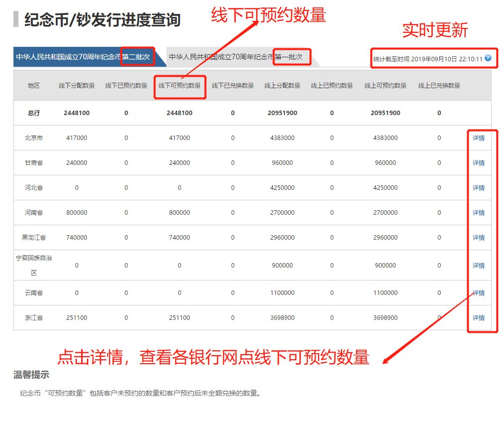Select the 黑龙江省 region name

pyautogui.click(x=34, y=238)
